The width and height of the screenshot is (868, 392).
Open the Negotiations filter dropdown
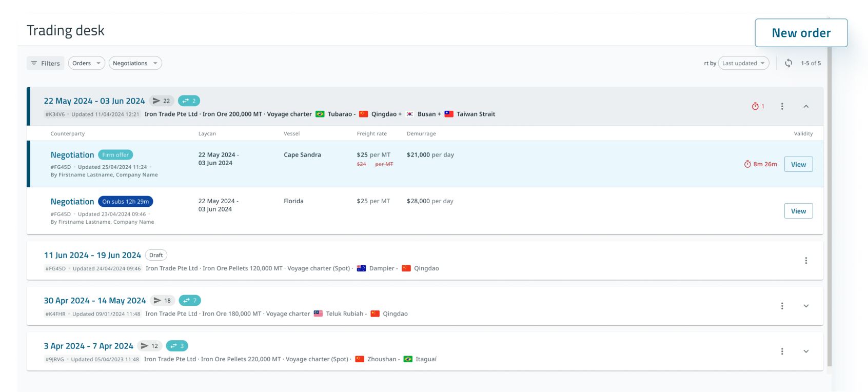tap(135, 63)
